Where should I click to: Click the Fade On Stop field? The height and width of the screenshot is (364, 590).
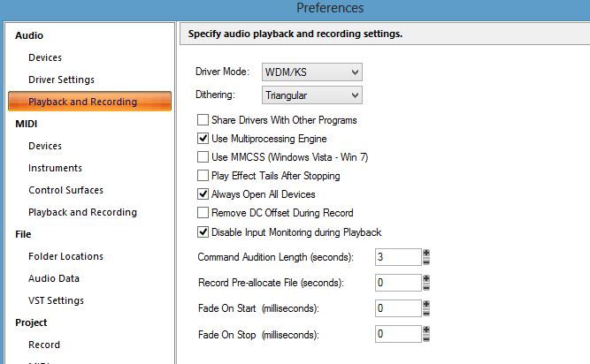click(396, 334)
